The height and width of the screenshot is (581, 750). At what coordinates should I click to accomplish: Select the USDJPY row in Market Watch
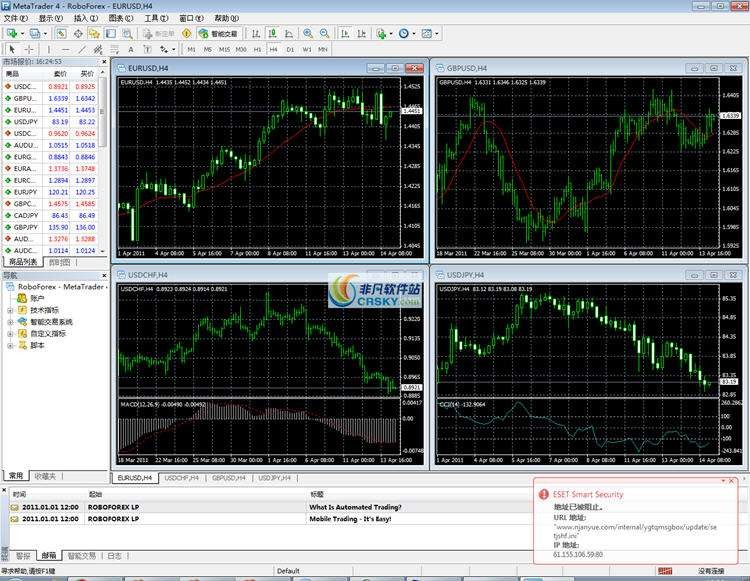coord(50,122)
